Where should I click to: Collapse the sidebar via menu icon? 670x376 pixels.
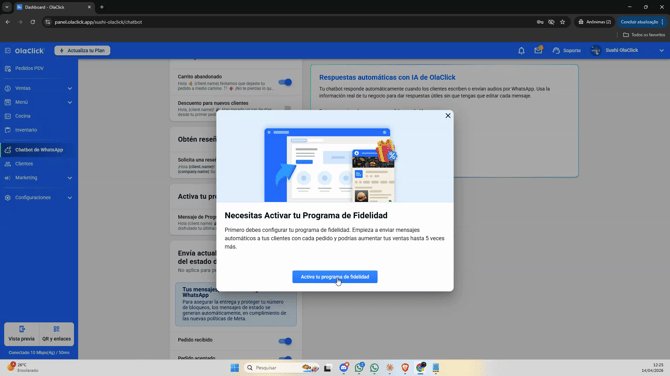point(8,50)
